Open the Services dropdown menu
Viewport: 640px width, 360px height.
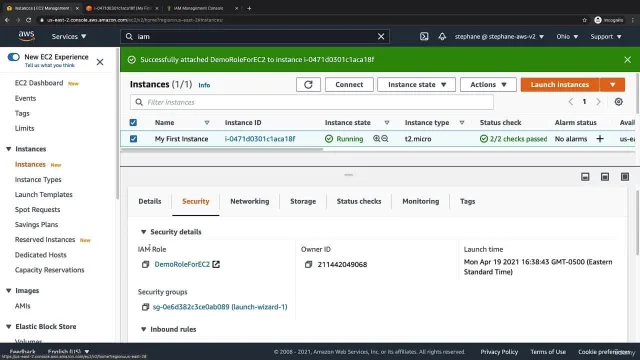click(x=69, y=36)
